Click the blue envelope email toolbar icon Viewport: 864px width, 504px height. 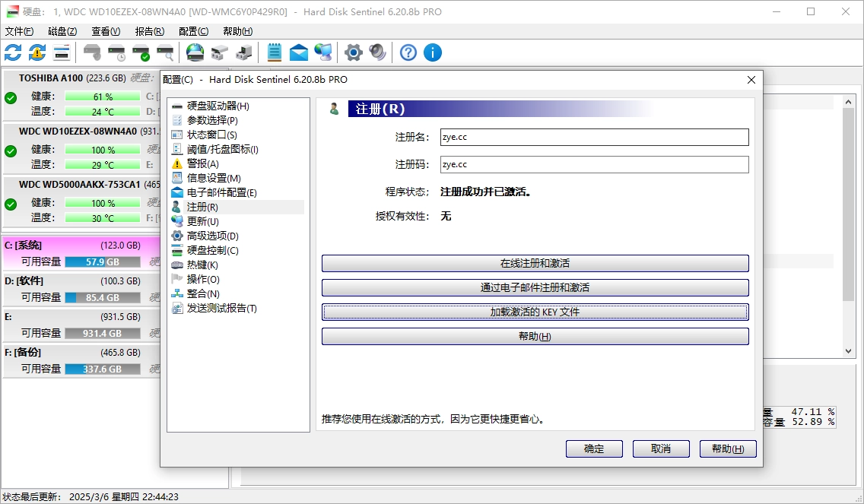299,52
